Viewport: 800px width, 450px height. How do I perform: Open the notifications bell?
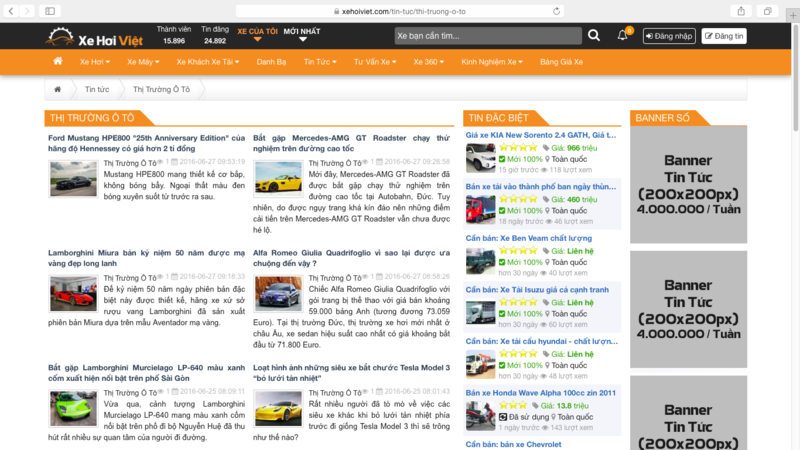(623, 35)
